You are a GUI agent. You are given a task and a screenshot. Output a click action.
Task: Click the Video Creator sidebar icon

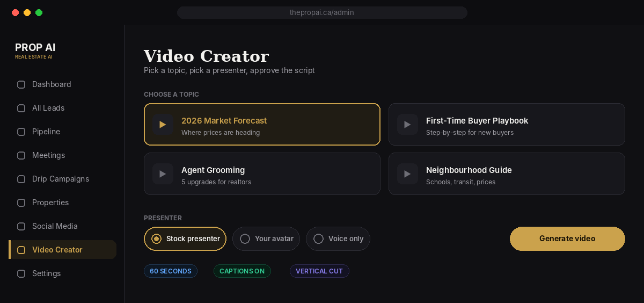[x=21, y=250]
